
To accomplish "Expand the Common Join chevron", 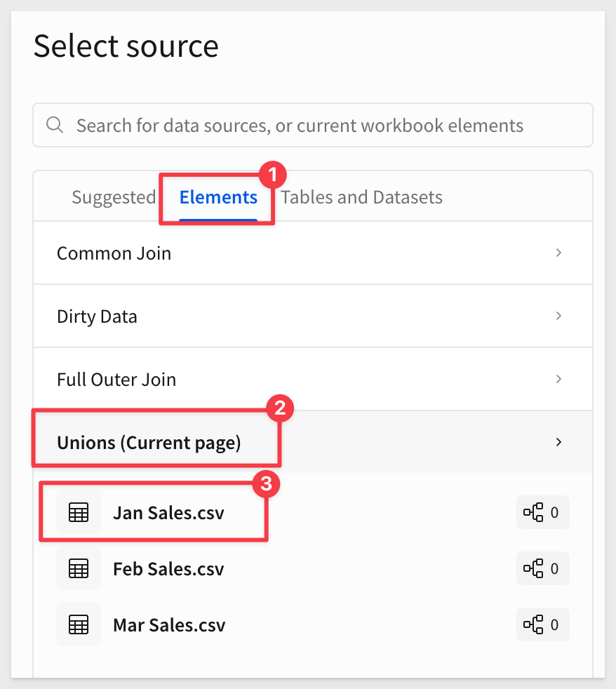I will click(558, 253).
